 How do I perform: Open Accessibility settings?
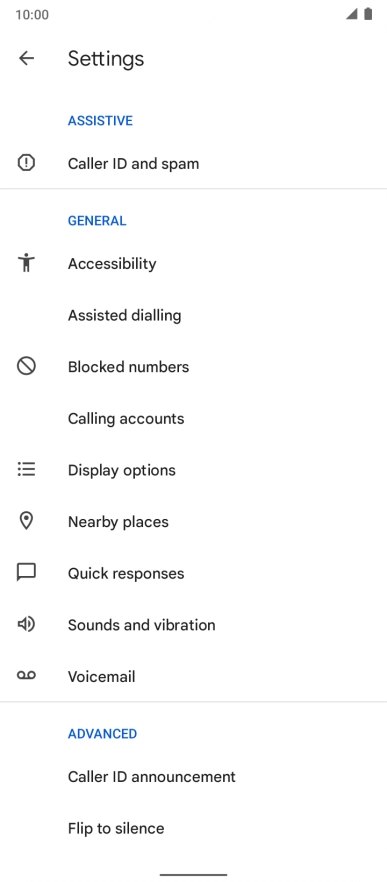pyautogui.click(x=194, y=263)
